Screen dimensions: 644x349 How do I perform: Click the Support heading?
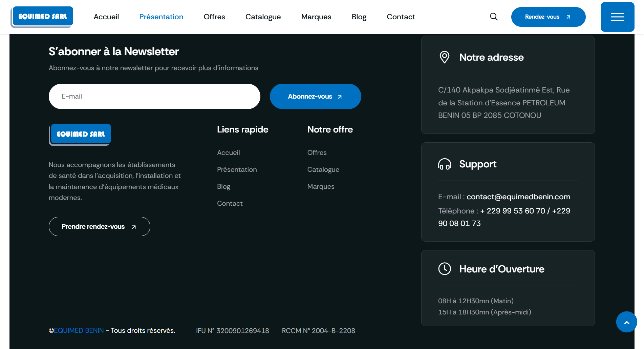click(478, 164)
